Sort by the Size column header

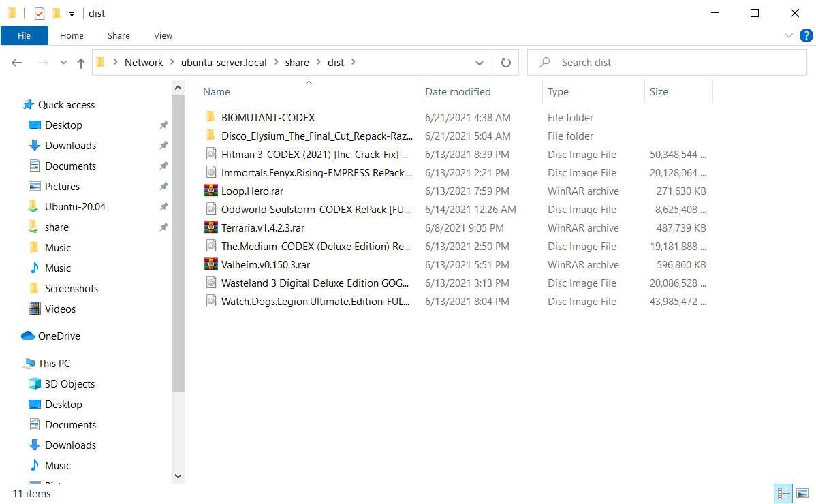click(x=659, y=92)
